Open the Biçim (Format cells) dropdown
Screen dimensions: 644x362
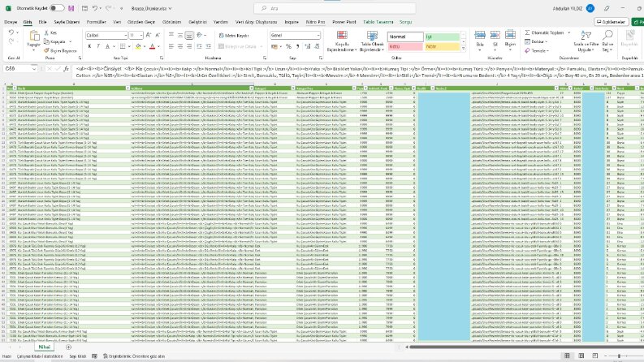pyautogui.click(x=510, y=41)
